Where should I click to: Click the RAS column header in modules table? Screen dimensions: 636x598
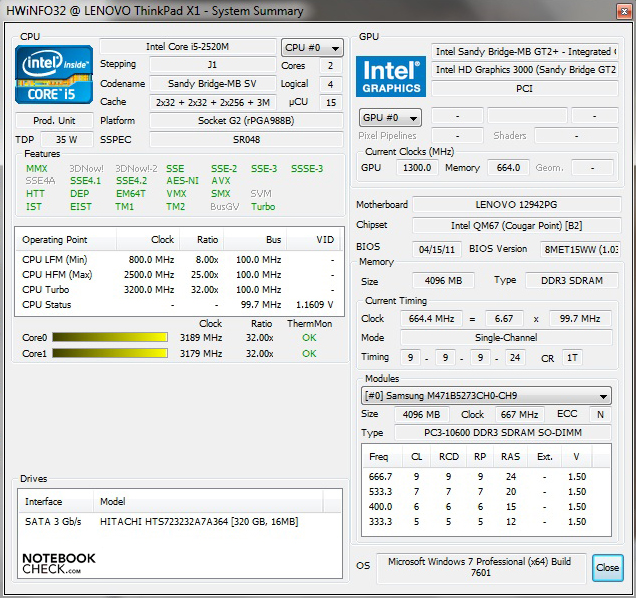click(510, 457)
